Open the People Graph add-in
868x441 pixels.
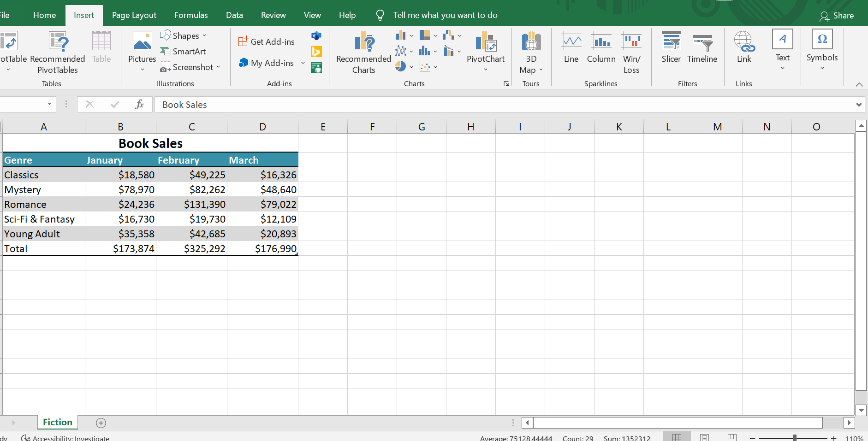point(316,68)
